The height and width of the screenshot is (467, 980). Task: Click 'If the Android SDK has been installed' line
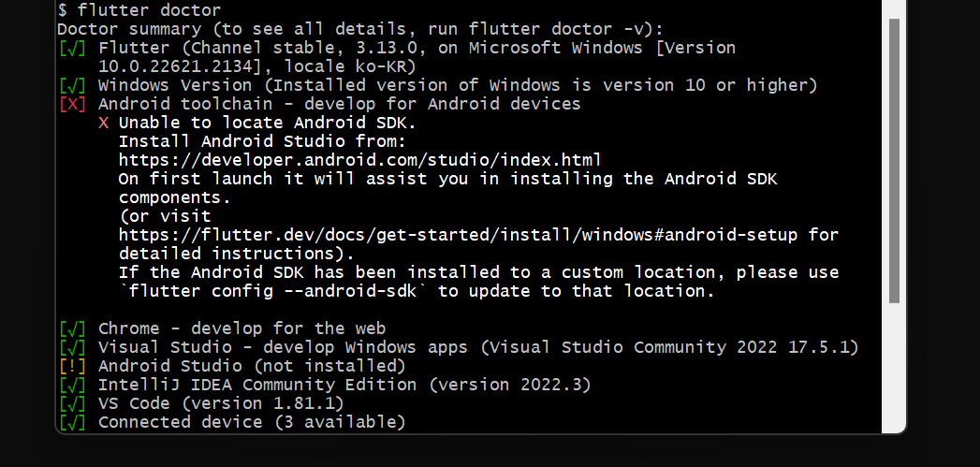(x=478, y=272)
